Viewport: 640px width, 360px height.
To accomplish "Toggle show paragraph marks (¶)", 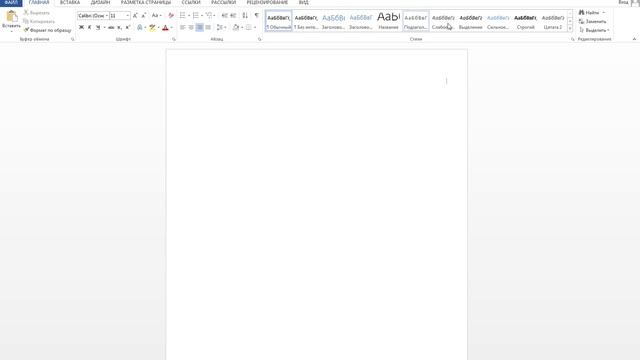I will pyautogui.click(x=257, y=16).
